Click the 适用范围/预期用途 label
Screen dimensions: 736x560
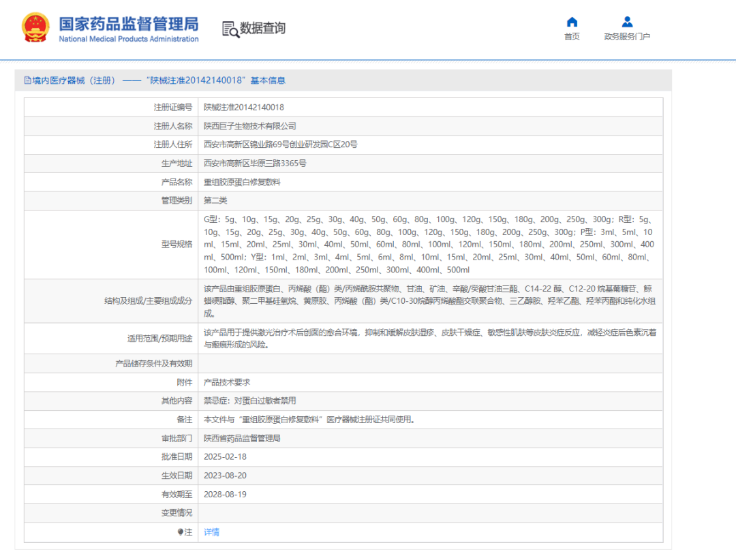click(x=159, y=339)
